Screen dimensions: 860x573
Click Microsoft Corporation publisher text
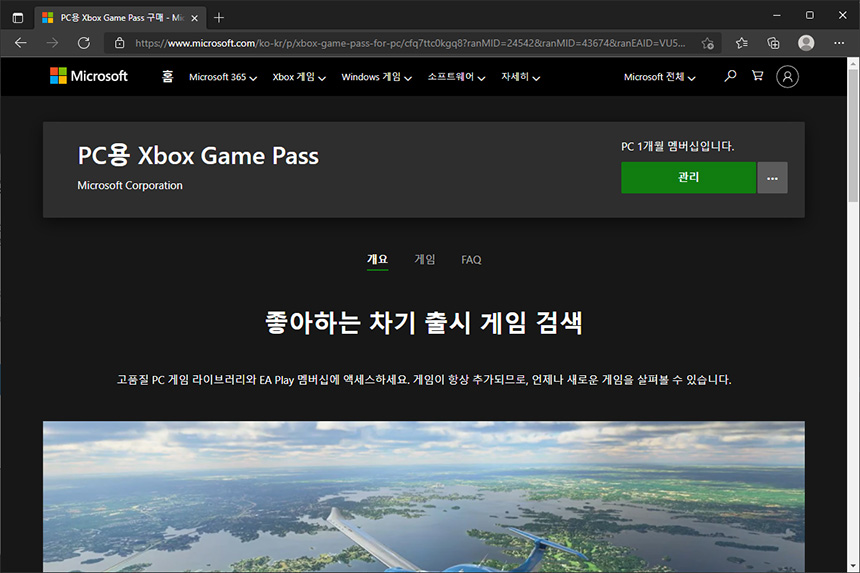[130, 185]
